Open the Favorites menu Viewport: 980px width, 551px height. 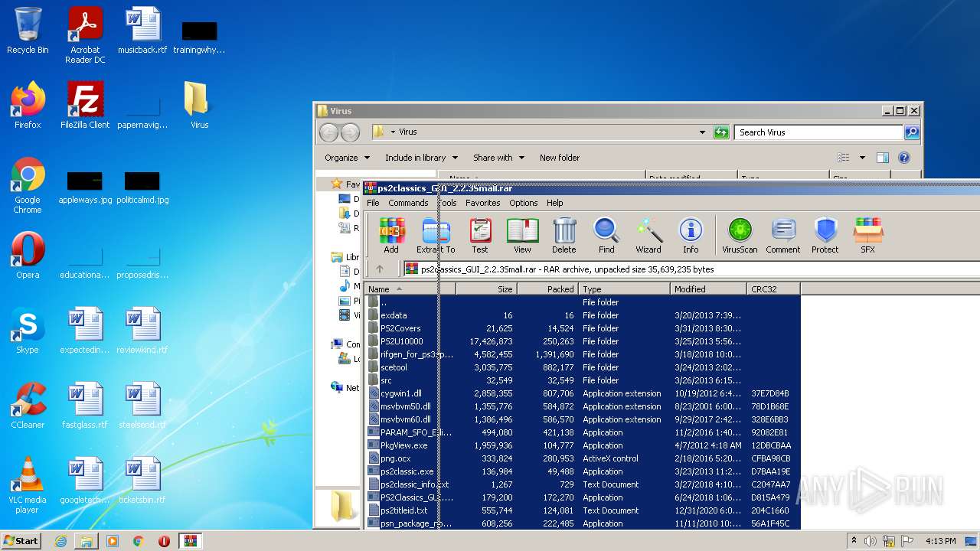click(x=483, y=203)
